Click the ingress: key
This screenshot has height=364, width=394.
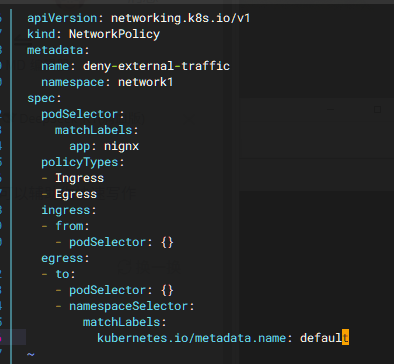(x=69, y=210)
